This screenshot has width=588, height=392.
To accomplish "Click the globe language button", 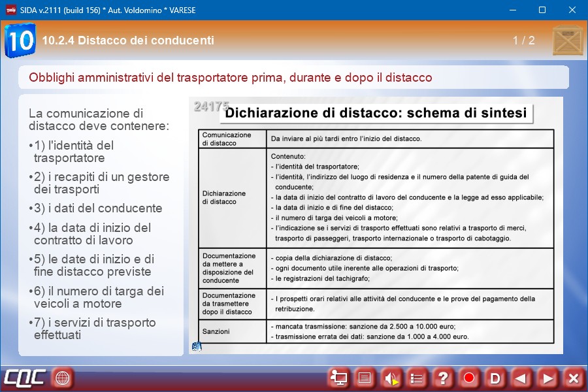I will 62,378.
